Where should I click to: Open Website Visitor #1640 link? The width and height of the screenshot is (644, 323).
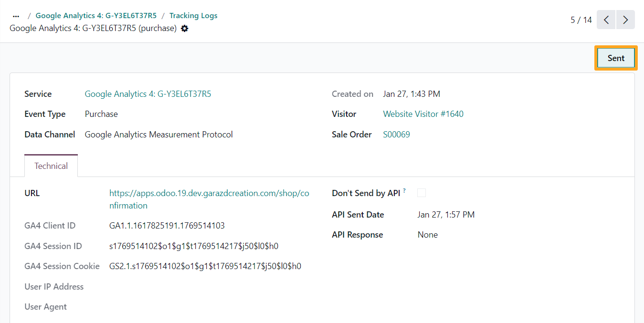point(423,114)
